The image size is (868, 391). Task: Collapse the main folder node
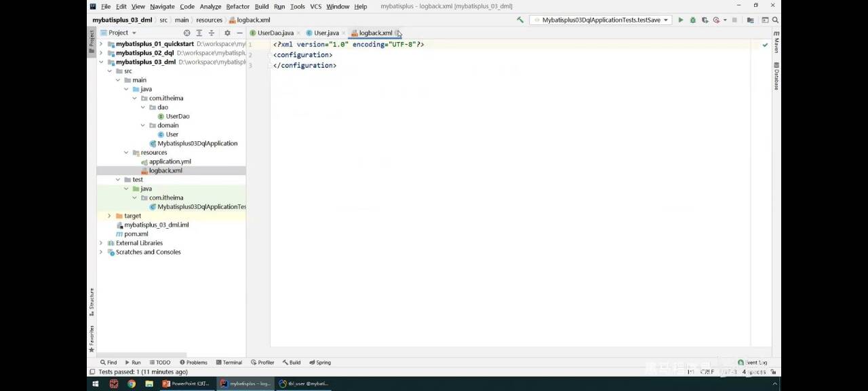coord(118,80)
